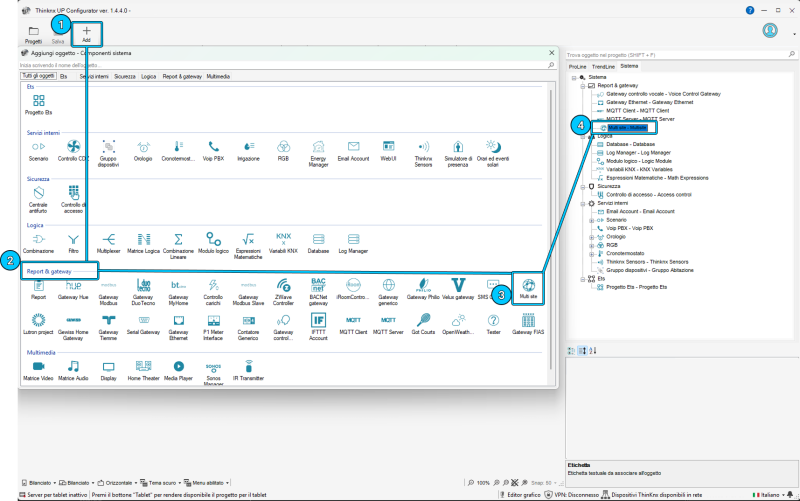The image size is (800, 501).
Task: Choose the Simulatore di presenza icon
Action: pyautogui.click(x=458, y=153)
